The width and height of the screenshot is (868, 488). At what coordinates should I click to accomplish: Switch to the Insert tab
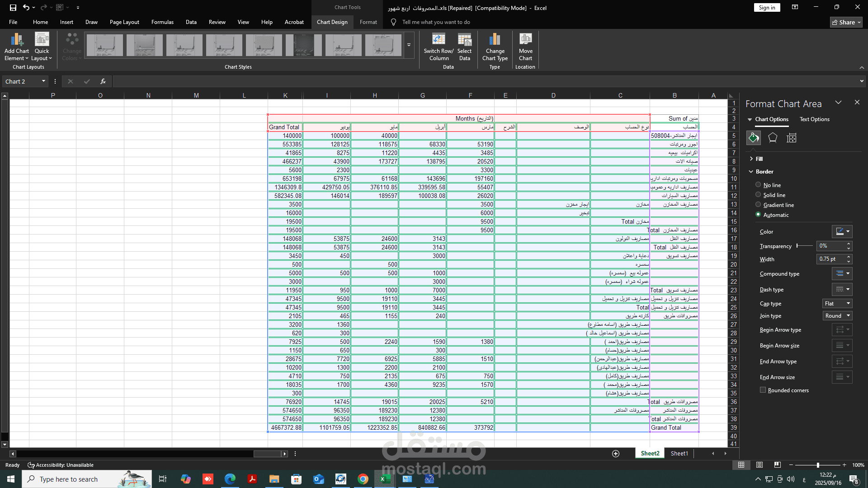[66, 22]
